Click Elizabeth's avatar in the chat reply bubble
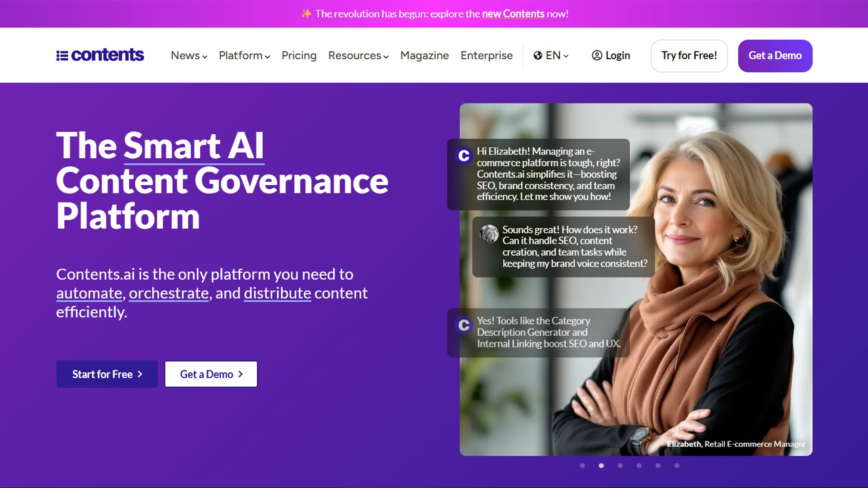The width and height of the screenshot is (868, 488). click(x=489, y=234)
